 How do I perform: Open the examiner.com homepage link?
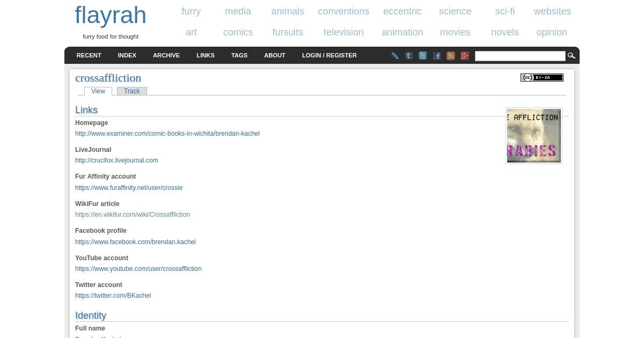click(x=167, y=134)
